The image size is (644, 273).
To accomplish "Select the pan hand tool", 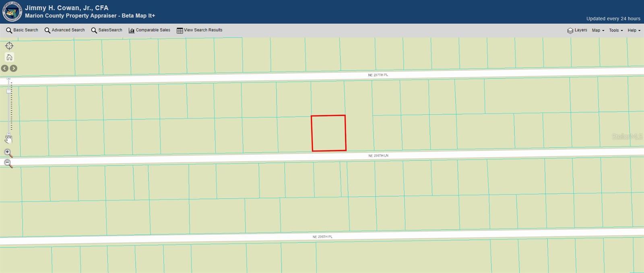I will click(x=8, y=139).
